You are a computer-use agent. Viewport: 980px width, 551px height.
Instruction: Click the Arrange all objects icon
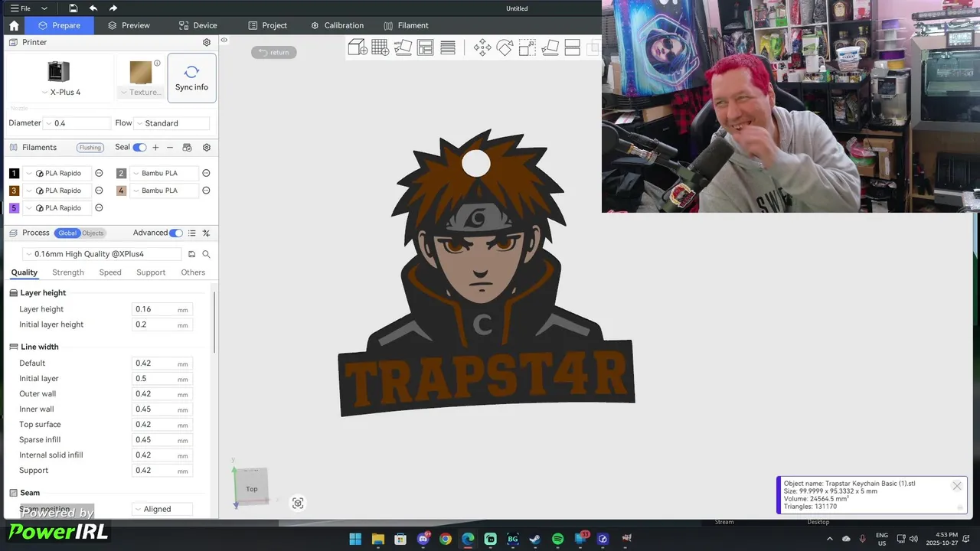point(426,47)
